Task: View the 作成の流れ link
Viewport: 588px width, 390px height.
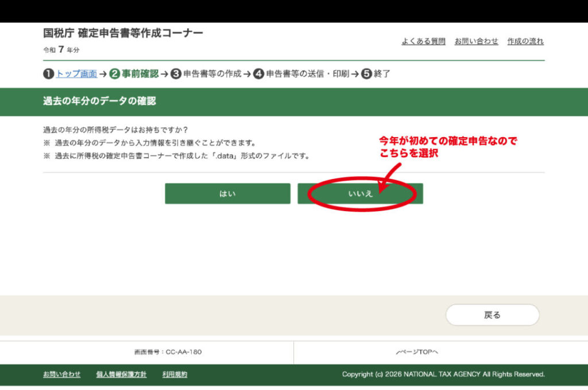Action: pos(525,41)
